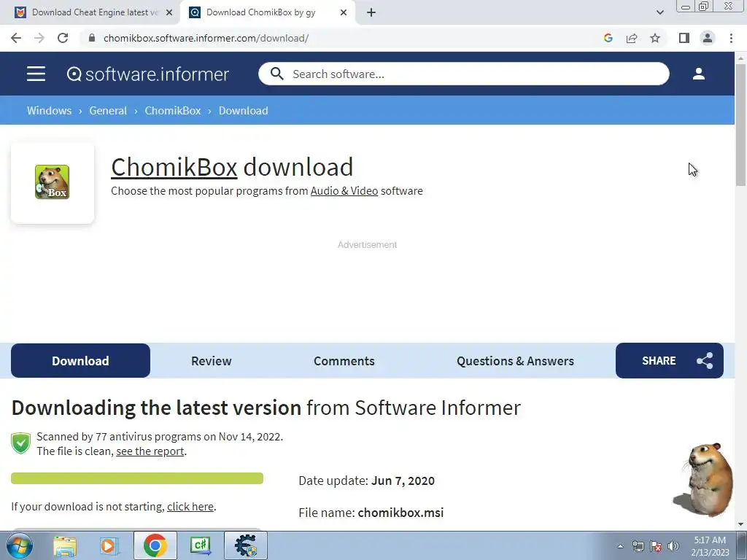Click the share page icon in address bar
The image size is (747, 560).
(x=632, y=38)
